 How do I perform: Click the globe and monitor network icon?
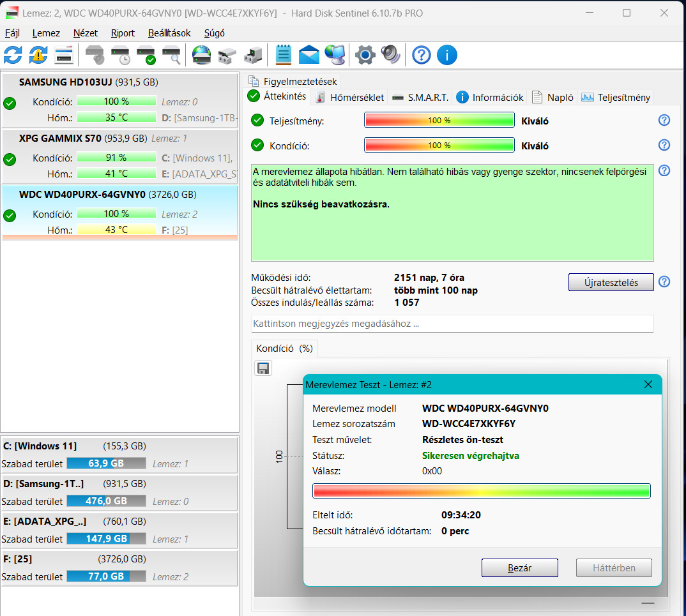[x=335, y=56]
